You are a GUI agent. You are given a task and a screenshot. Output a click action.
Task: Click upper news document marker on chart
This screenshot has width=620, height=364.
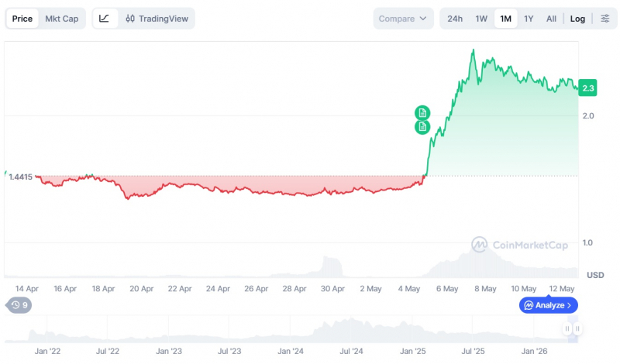422,113
